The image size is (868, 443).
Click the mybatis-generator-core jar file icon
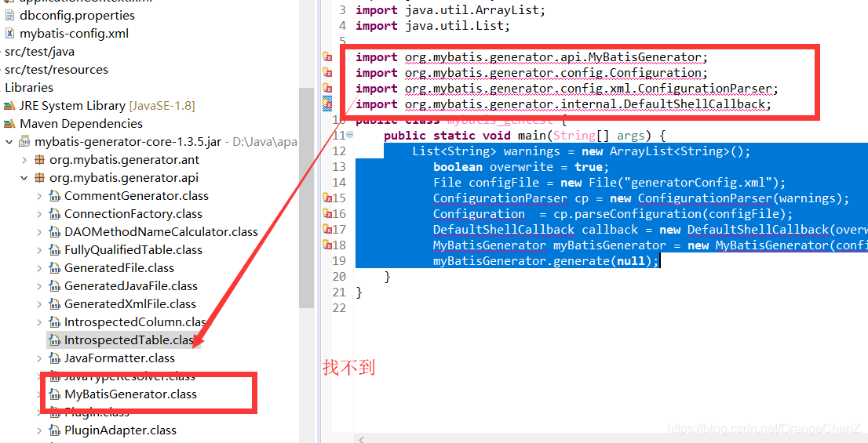coord(25,142)
